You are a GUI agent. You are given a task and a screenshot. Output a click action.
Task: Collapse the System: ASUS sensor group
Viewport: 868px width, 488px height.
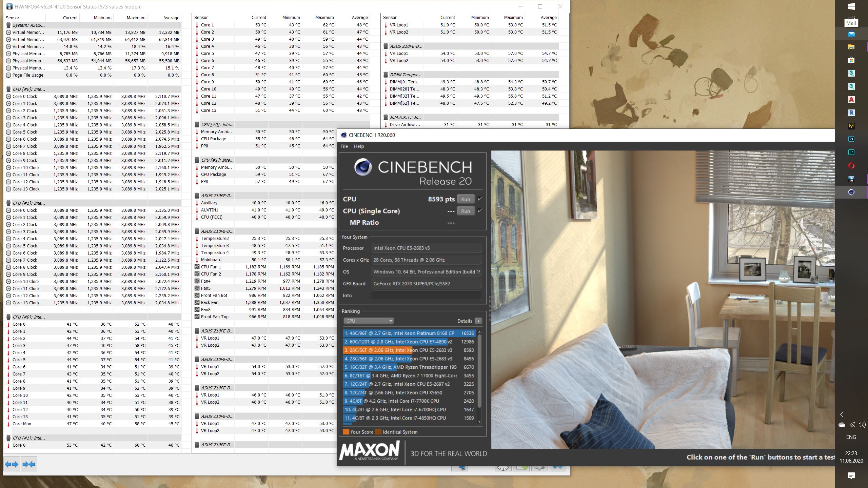8,25
